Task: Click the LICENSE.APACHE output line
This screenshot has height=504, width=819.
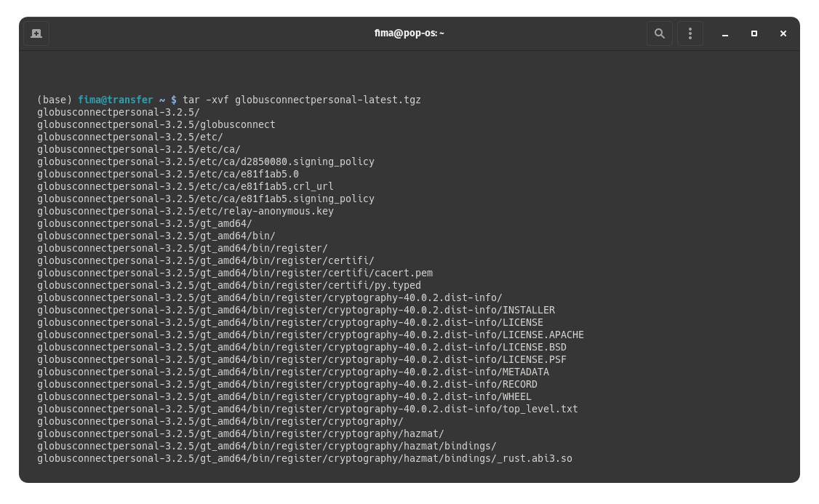Action: point(311,335)
